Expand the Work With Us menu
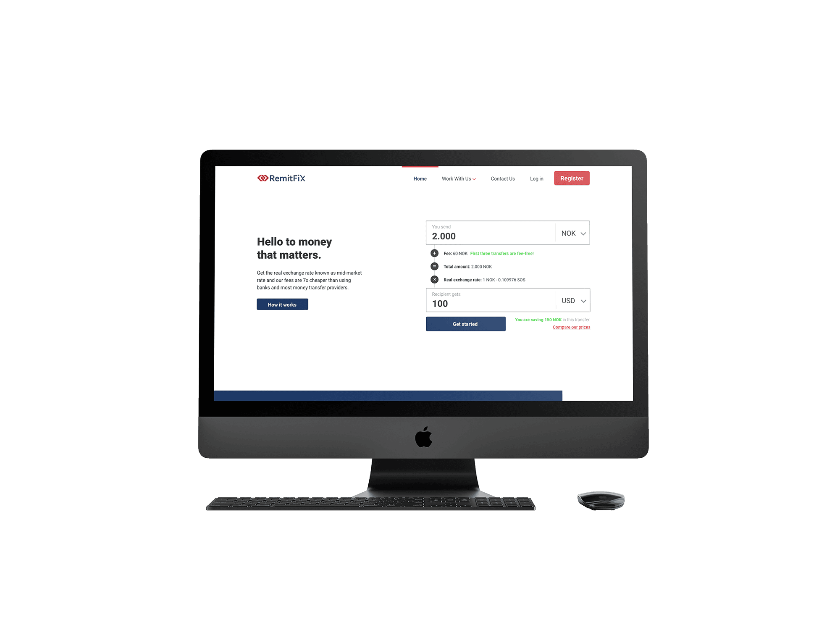This screenshot has height=630, width=840. [x=459, y=178]
